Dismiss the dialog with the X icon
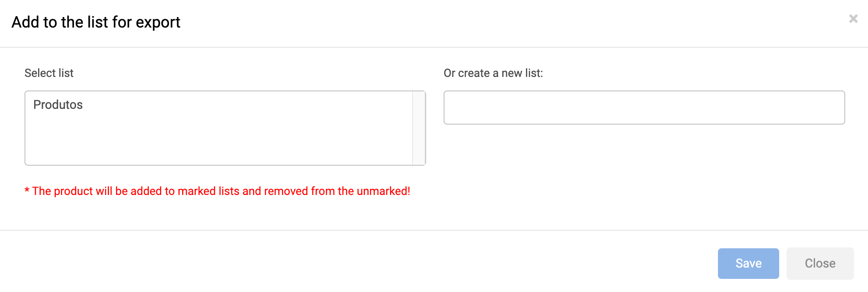868x292 pixels. click(x=853, y=19)
